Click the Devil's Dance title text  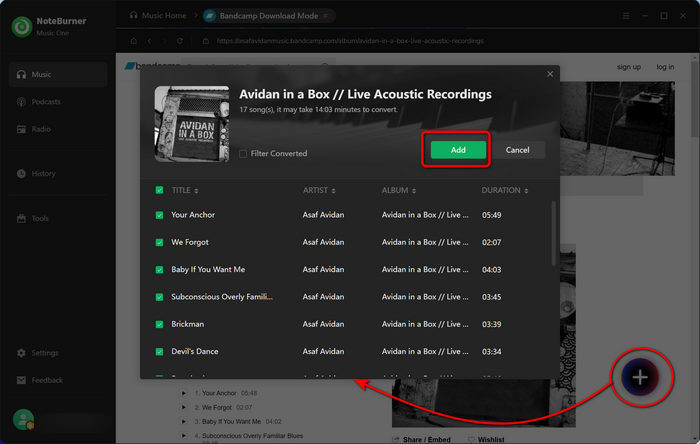[x=195, y=351]
